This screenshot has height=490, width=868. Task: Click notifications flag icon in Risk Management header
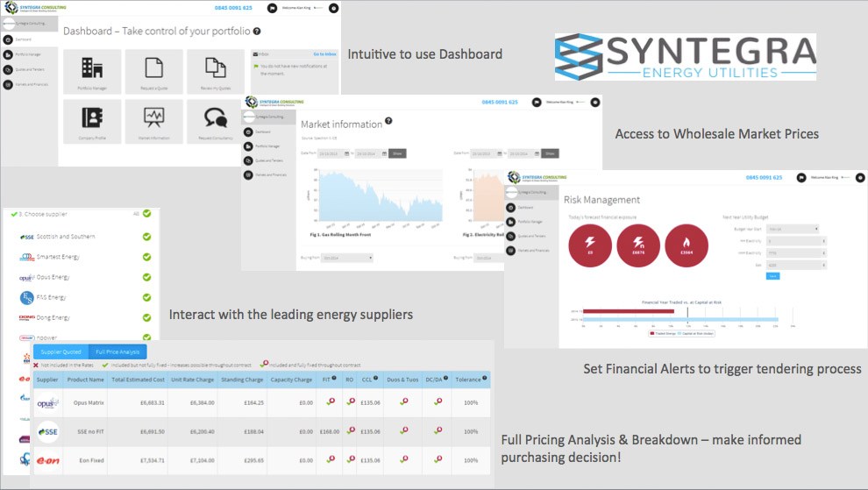[x=801, y=178]
